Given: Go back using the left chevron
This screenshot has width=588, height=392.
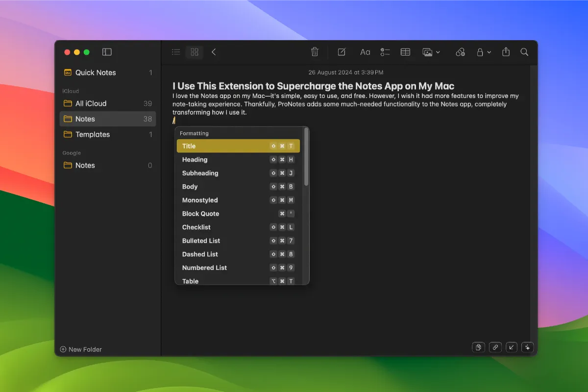Looking at the screenshot, I should [x=214, y=52].
